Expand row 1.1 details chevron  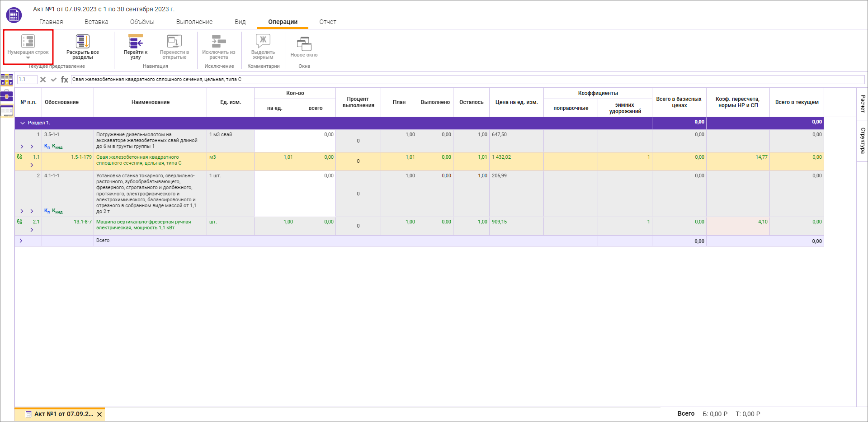coord(32,165)
